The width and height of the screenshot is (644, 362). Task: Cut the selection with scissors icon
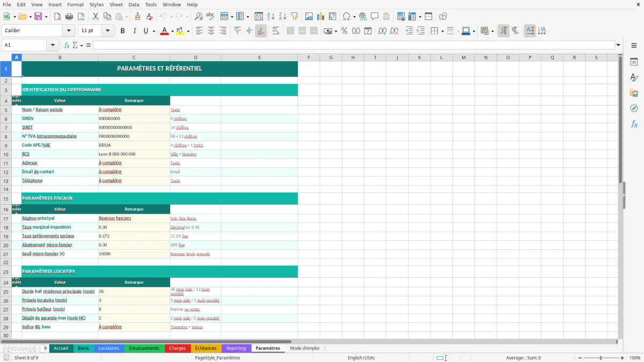coord(96,17)
